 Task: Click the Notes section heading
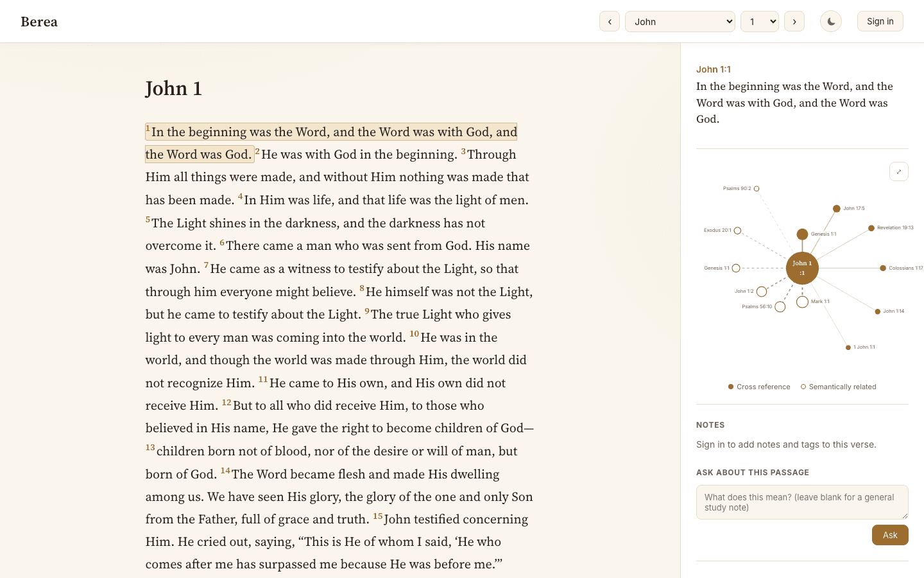pos(710,425)
